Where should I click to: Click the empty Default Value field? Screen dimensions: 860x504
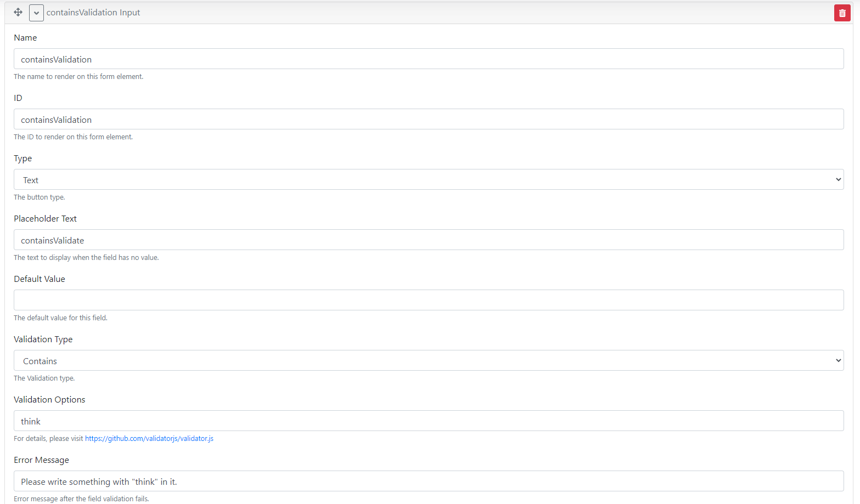coord(429,300)
